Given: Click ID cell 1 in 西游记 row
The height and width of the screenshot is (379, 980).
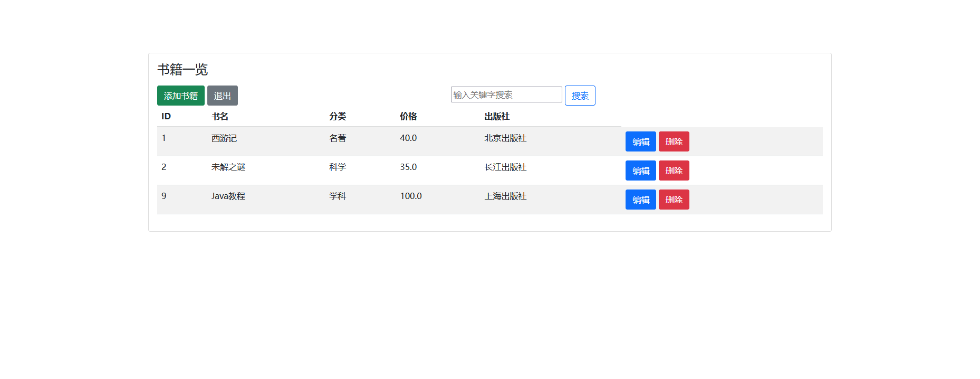Looking at the screenshot, I should (164, 138).
